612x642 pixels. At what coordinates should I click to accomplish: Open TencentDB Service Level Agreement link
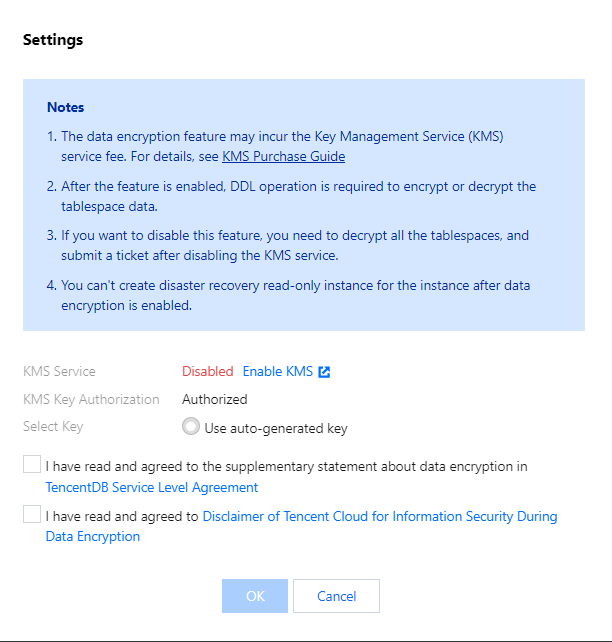click(x=152, y=488)
